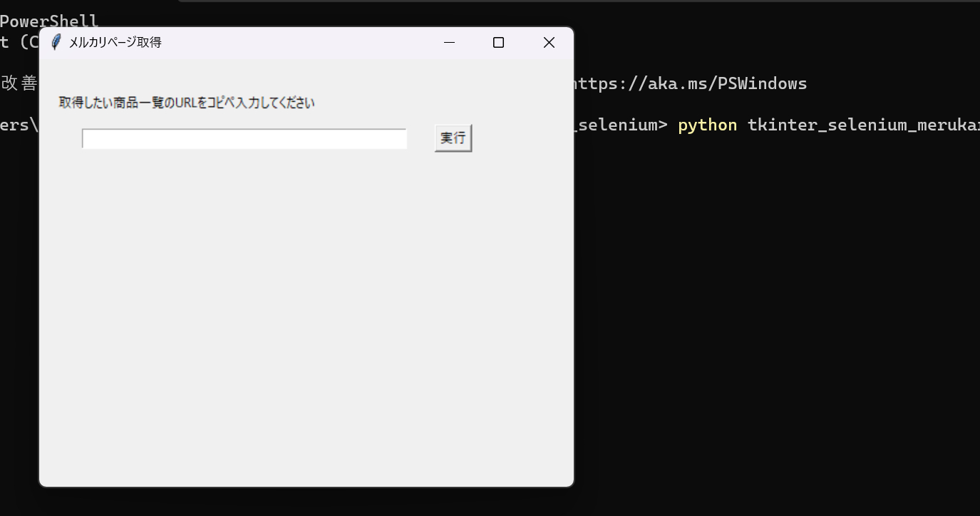Click the 実行 button
This screenshot has width=980, height=516.
click(453, 138)
